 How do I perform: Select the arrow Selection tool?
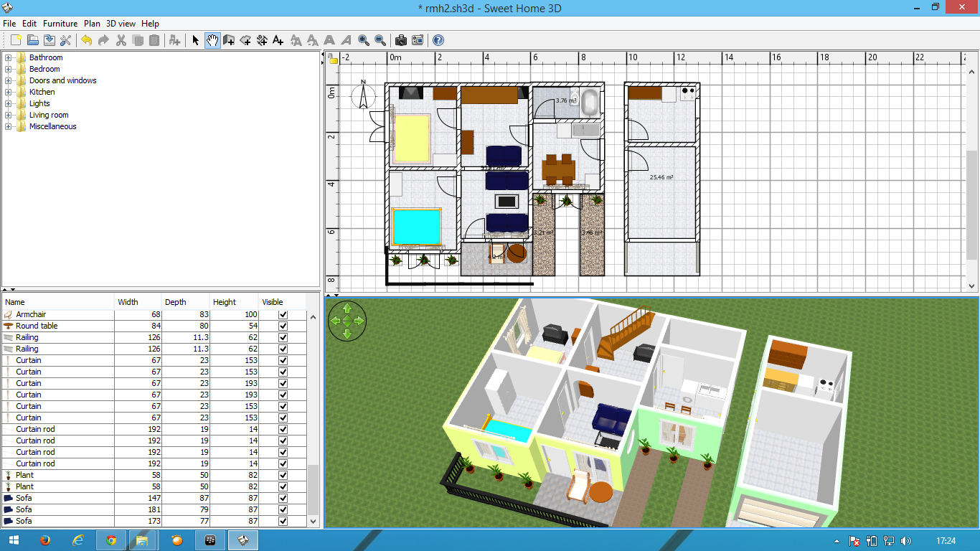(195, 40)
